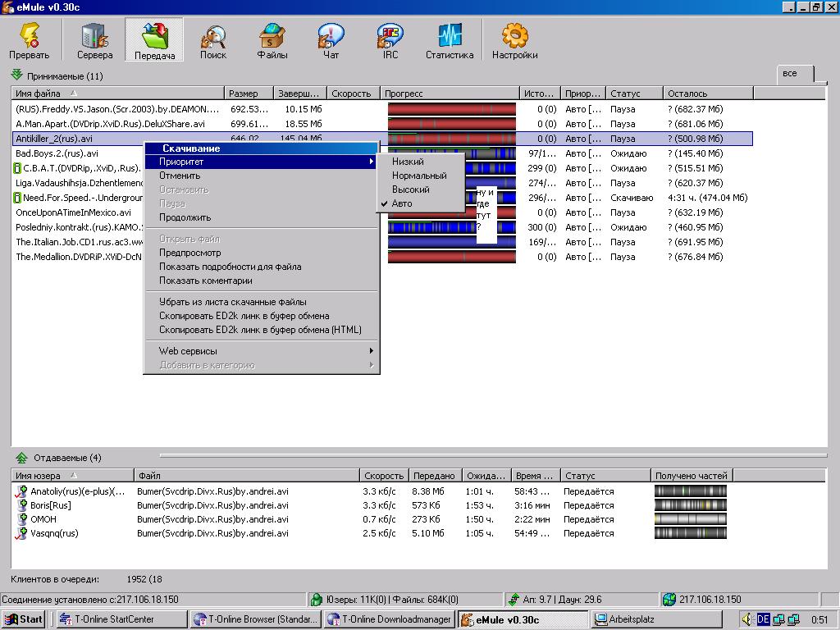Screen dimensions: 840x630
Task: Sort uploads by Передано column header
Action: pyautogui.click(x=435, y=475)
